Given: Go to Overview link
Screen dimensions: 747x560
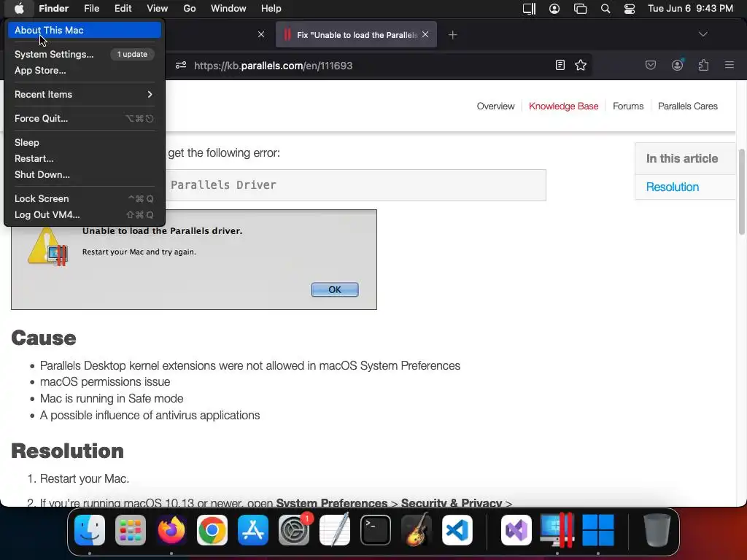Looking at the screenshot, I should [495, 106].
